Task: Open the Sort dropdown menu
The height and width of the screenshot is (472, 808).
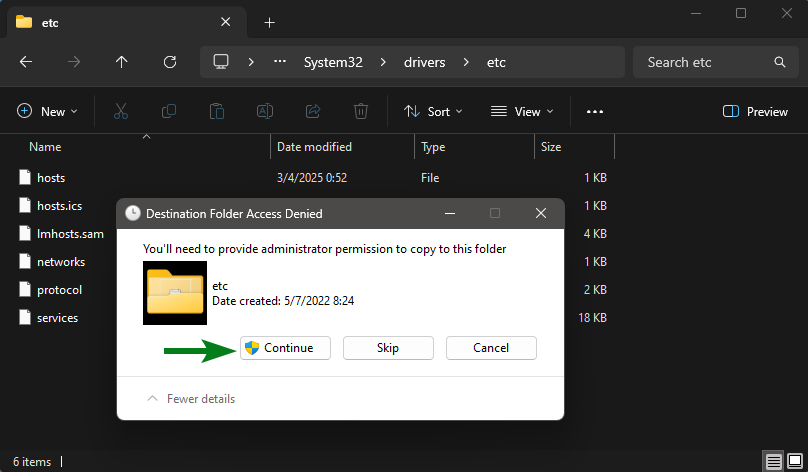Action: [433, 111]
